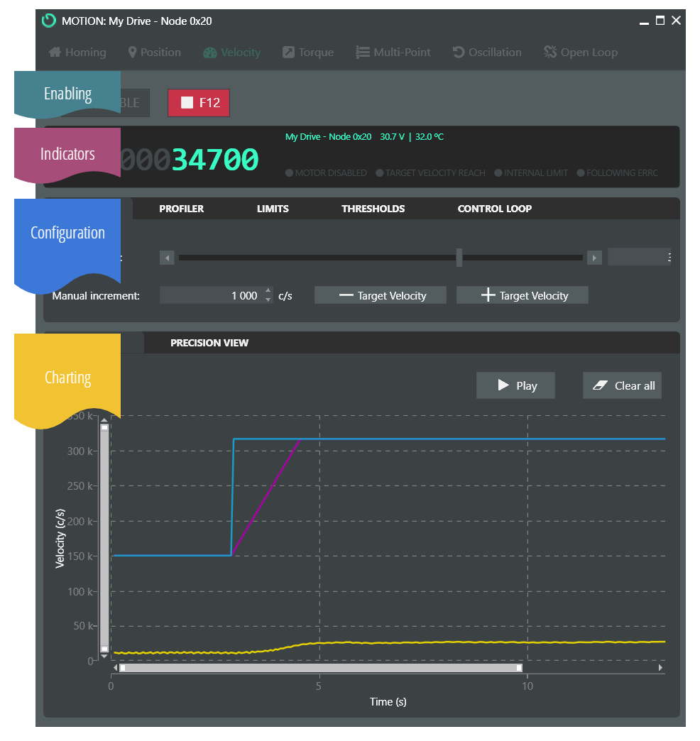This screenshot has height=741, width=700.
Task: Open the PROFILER configuration tab
Action: (x=181, y=209)
